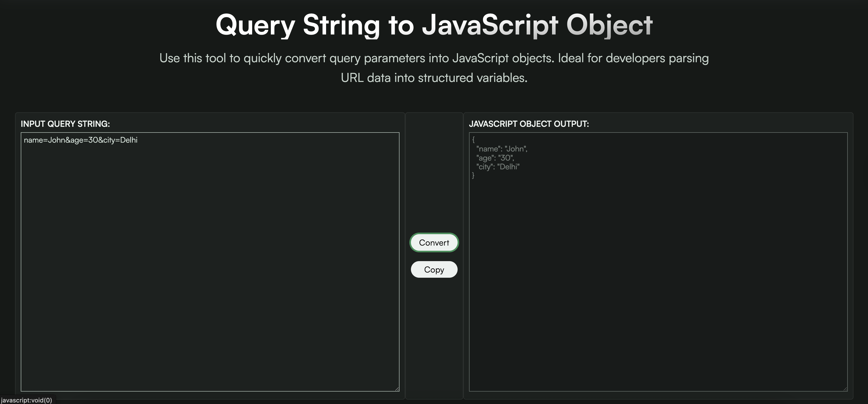Grab the output textarea resize handle
Viewport: 868px width, 404px height.
[845, 389]
